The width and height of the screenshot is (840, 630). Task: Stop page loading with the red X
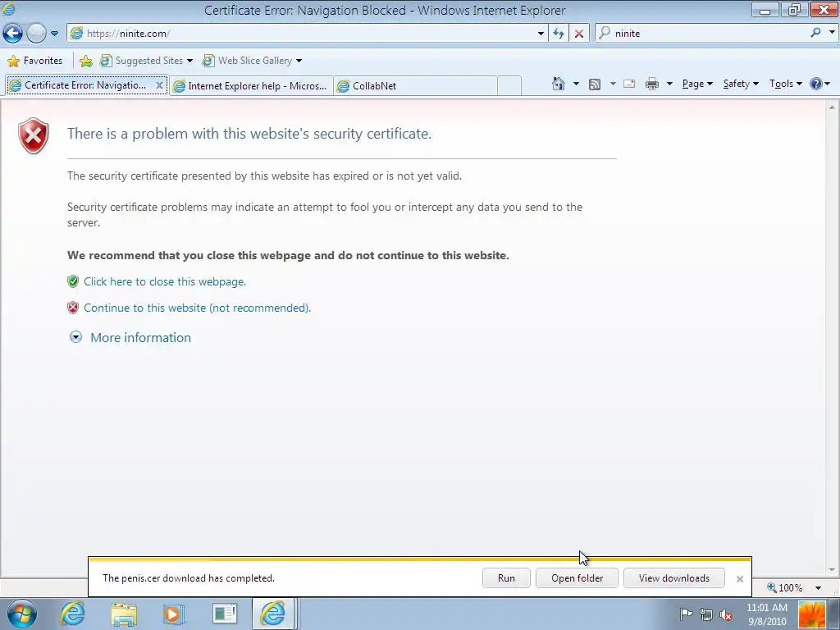click(579, 33)
